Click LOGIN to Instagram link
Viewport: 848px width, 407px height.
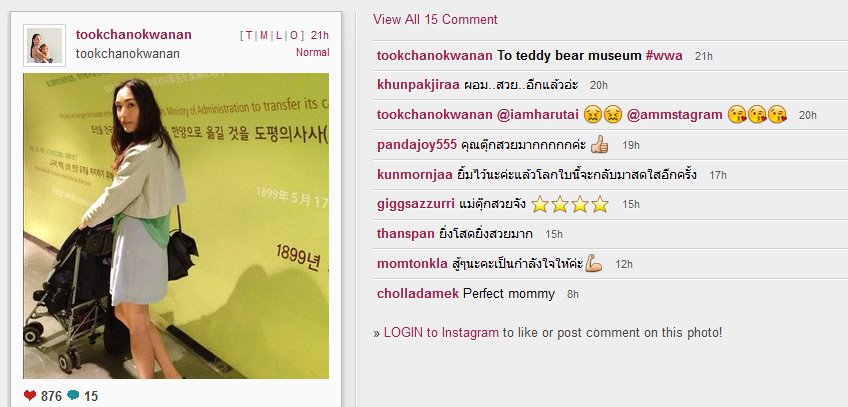click(x=441, y=332)
